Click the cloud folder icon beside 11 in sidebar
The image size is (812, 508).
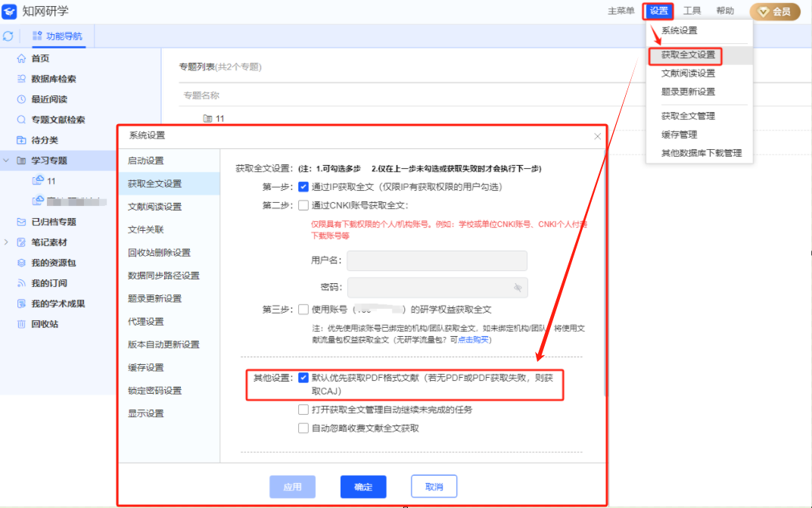[38, 180]
